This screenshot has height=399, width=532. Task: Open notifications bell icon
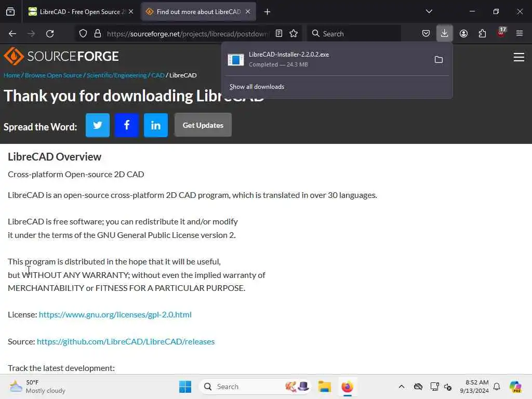click(497, 387)
